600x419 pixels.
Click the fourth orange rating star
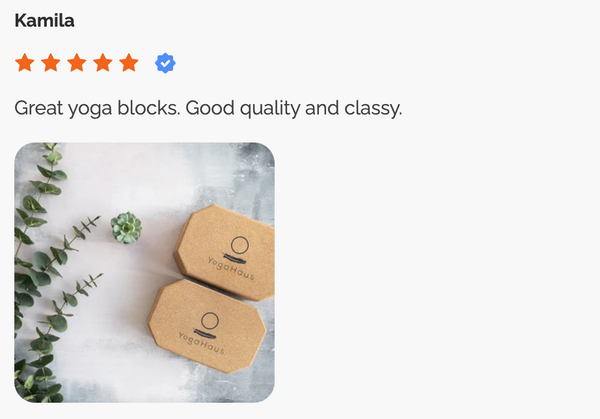point(103,63)
